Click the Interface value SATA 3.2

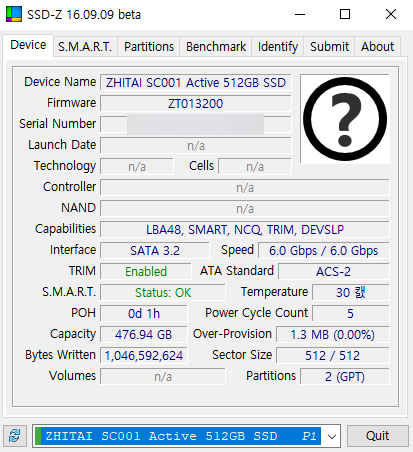point(155,251)
